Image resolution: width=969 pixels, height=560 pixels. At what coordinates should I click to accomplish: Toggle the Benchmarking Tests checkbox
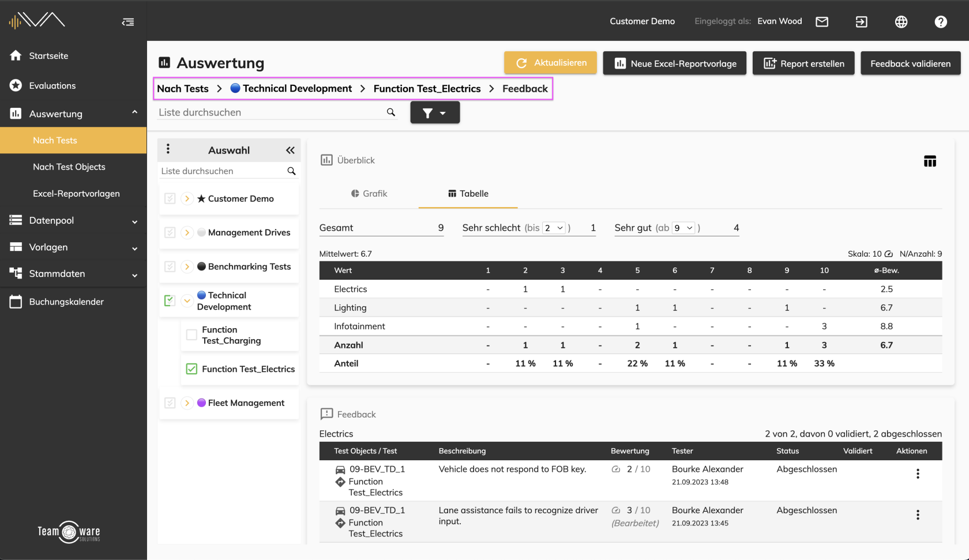pyautogui.click(x=170, y=266)
